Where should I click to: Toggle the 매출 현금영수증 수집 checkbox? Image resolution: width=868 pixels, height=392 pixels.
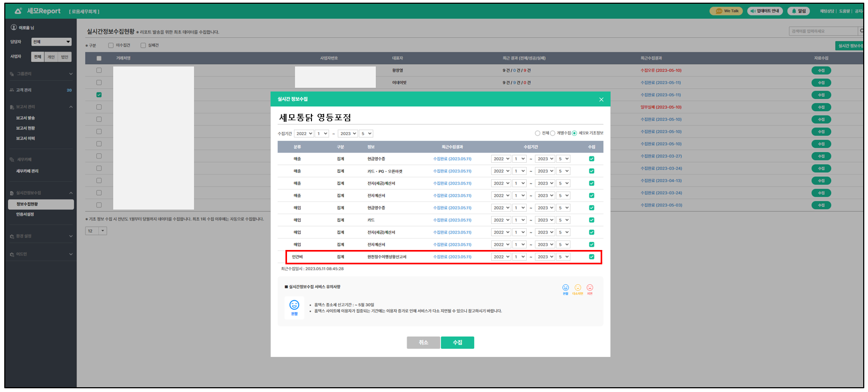pos(592,159)
